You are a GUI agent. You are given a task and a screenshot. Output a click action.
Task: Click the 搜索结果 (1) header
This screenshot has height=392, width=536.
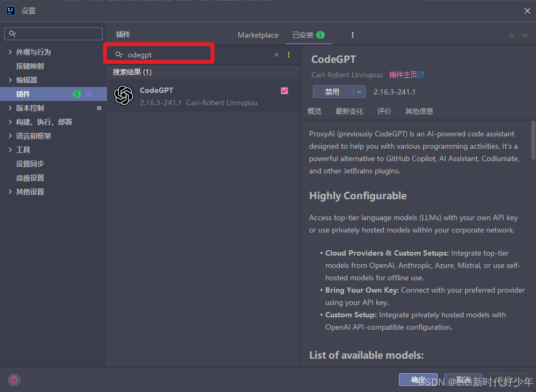click(x=132, y=72)
